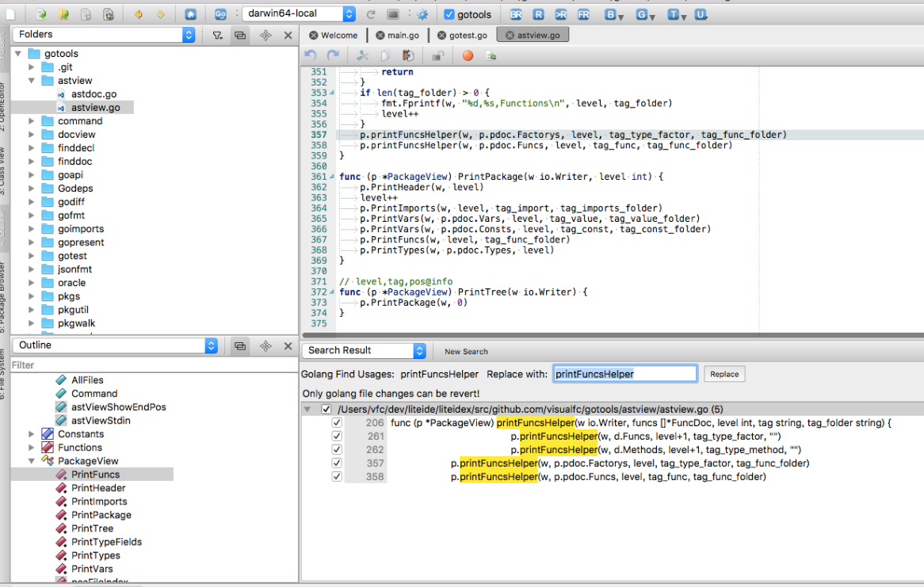
Task: Click the Replace with text field
Action: [625, 374]
